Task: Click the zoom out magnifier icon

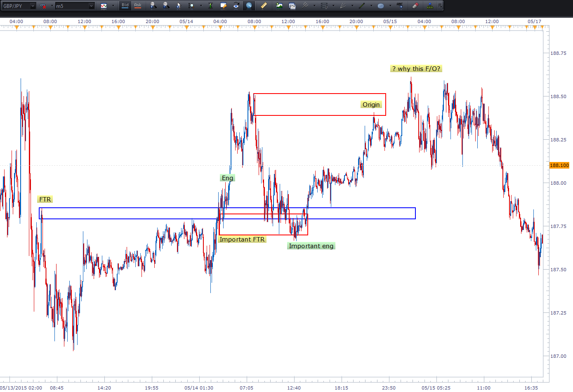Action: 166,6
